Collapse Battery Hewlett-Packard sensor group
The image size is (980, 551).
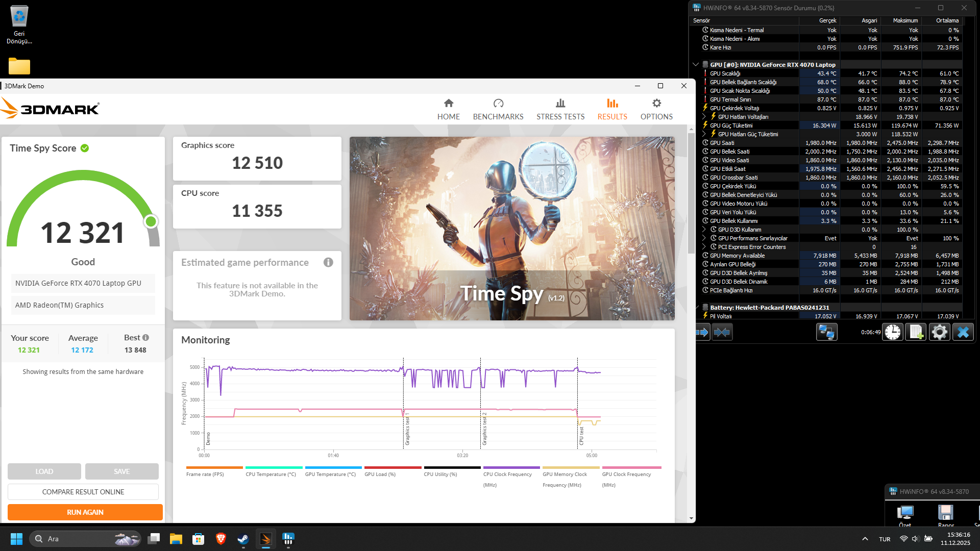[x=697, y=308]
